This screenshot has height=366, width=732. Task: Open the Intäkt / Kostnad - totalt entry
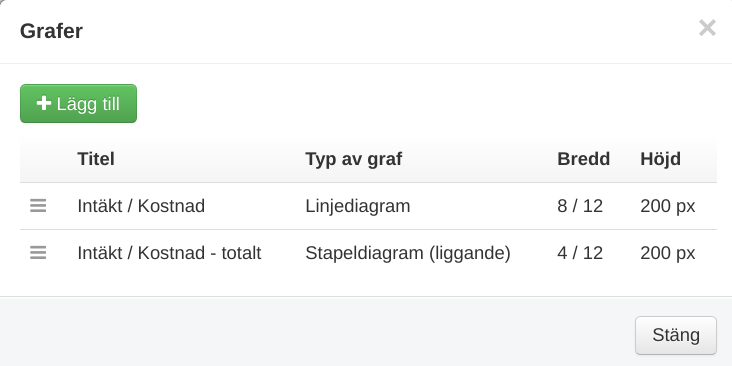[x=169, y=253]
